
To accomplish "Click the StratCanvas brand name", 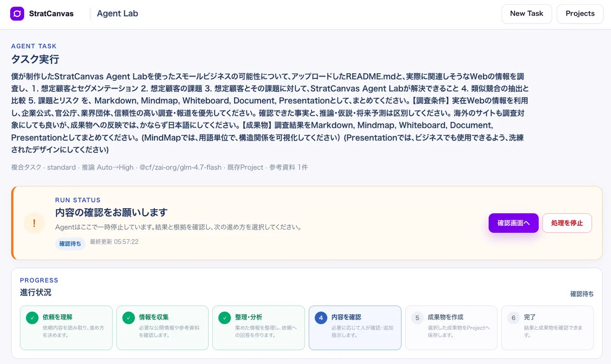I will [x=51, y=14].
